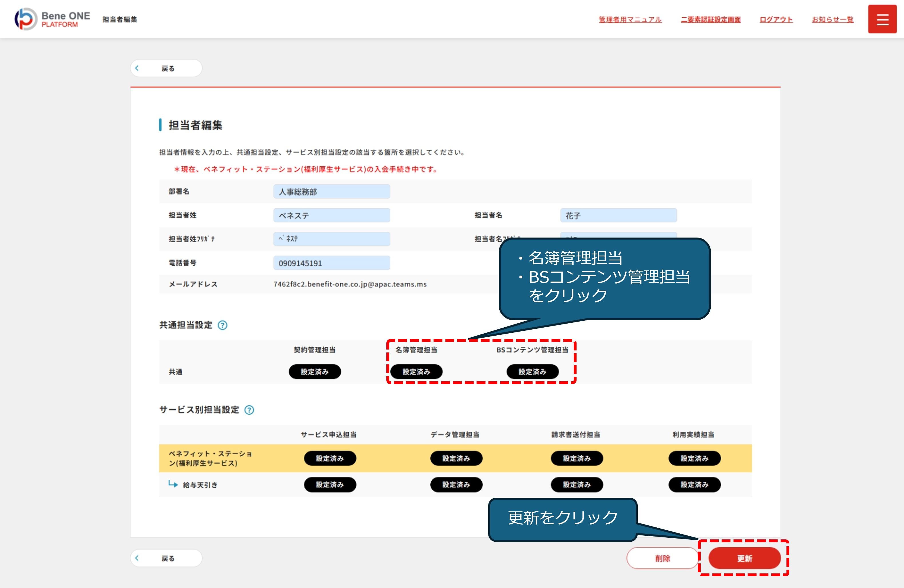Screen dimensions: 904x588
Task: Toggle 利用実績担当 for 給与天引き
Action: coord(695,485)
